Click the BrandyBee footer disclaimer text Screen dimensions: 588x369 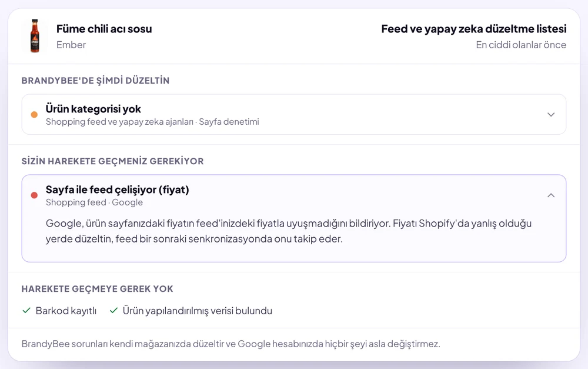pos(230,344)
